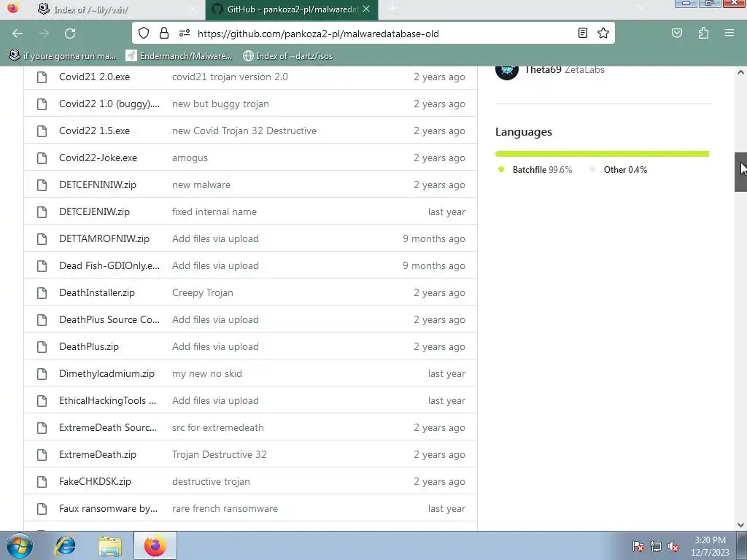Image resolution: width=747 pixels, height=560 pixels.
Task: Click the site padlock security icon
Action: [x=164, y=33]
